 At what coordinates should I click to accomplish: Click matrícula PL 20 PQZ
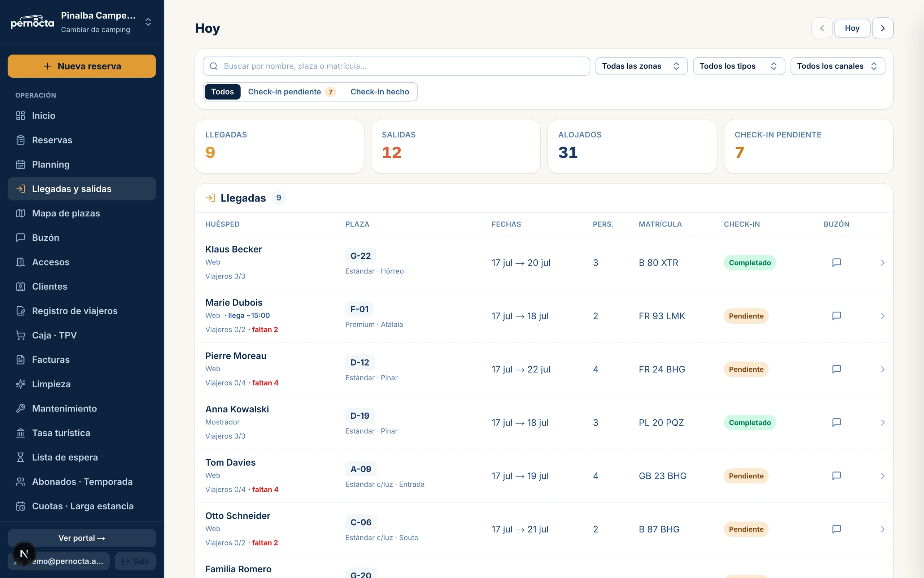click(661, 422)
